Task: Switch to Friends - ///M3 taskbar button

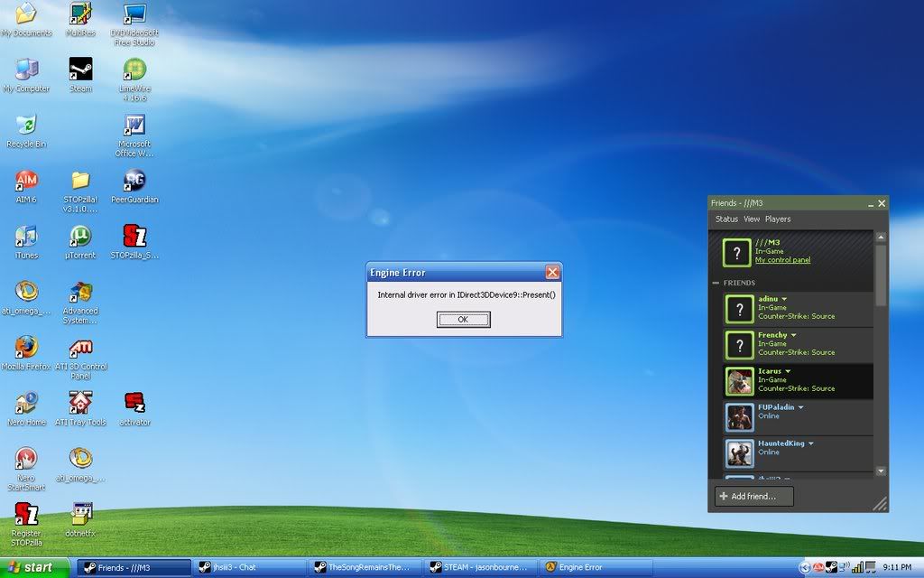Action: pos(134,568)
